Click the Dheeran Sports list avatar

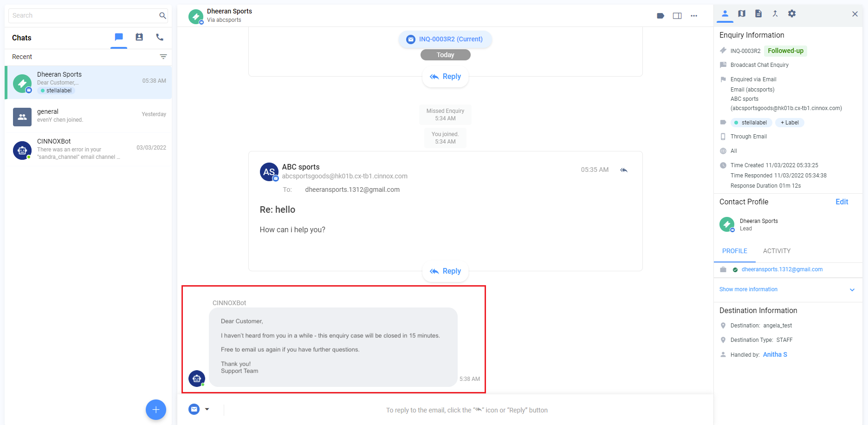[22, 84]
